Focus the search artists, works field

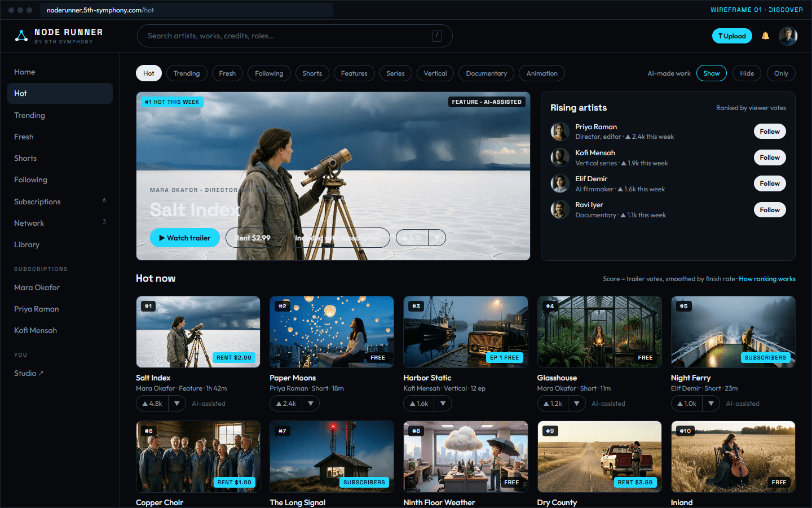294,36
